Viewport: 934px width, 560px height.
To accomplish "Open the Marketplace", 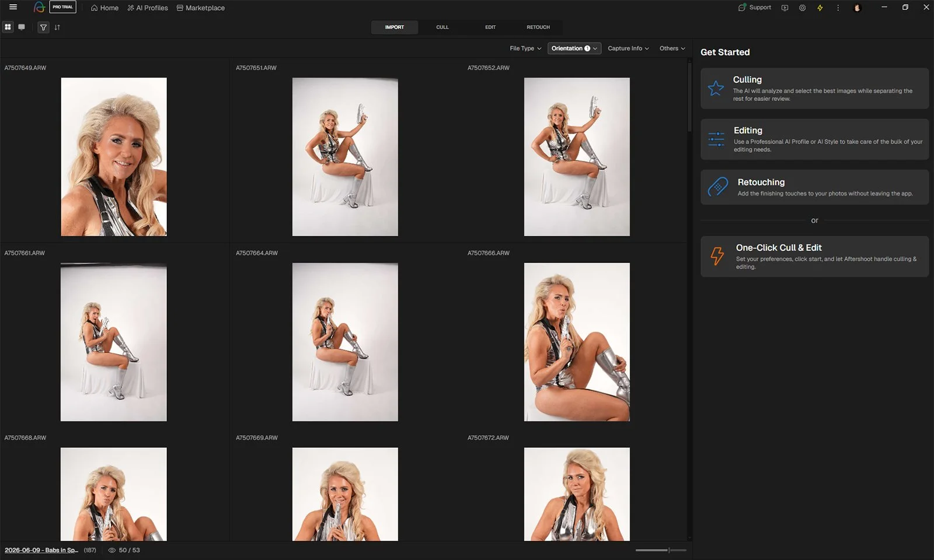I will tap(200, 8).
